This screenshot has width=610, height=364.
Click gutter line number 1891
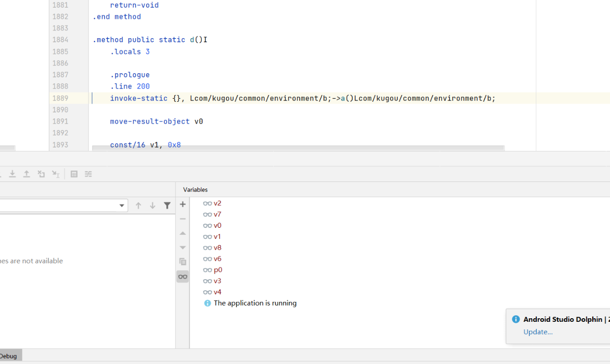[x=60, y=122]
